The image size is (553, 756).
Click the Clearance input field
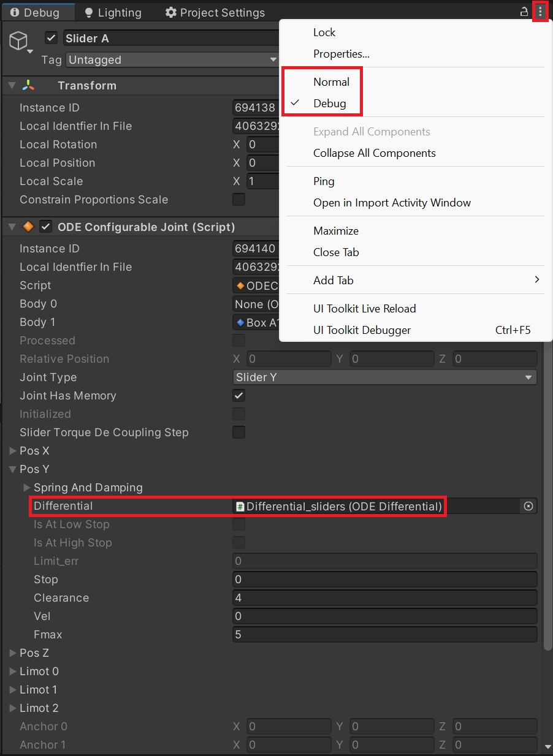tap(384, 597)
